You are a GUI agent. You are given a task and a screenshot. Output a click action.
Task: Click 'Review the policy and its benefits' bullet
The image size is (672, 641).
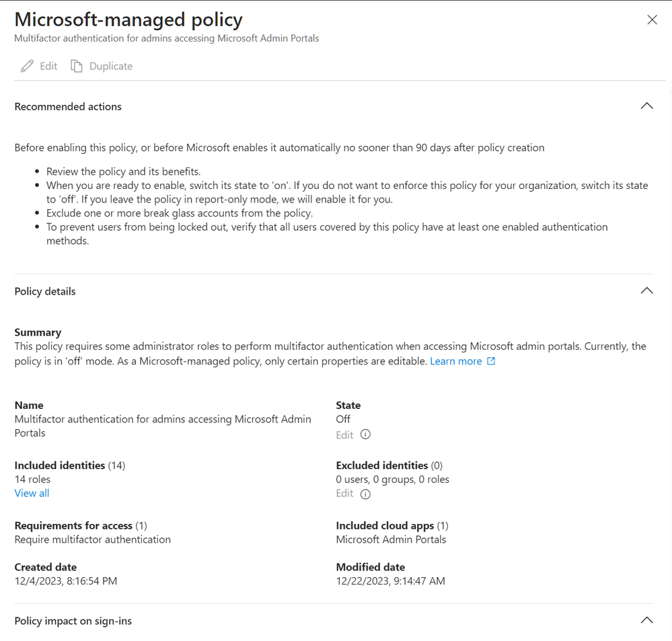point(123,172)
